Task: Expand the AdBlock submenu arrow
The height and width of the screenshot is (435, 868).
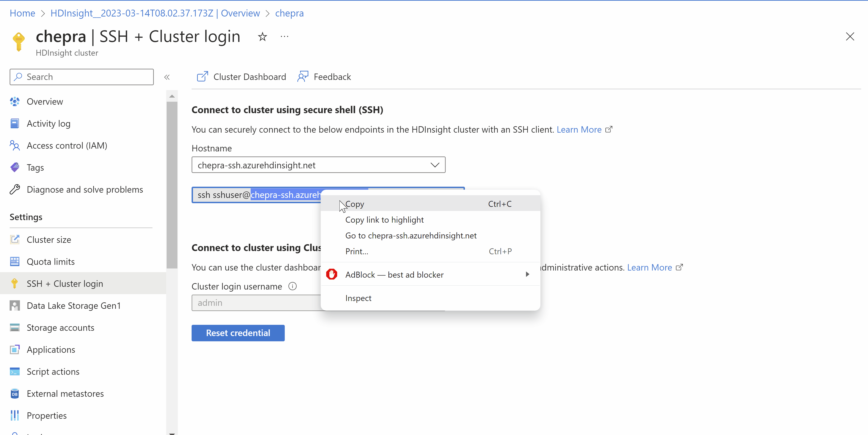Action: [x=527, y=274]
